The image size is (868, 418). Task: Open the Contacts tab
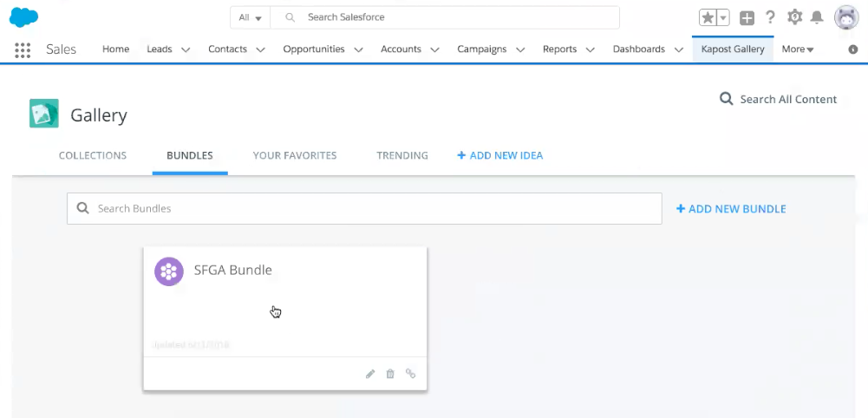click(x=227, y=49)
